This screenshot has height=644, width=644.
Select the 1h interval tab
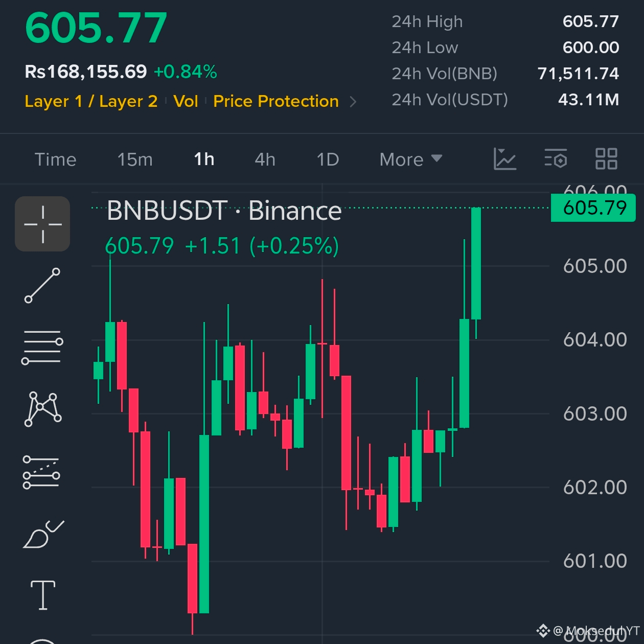[204, 159]
